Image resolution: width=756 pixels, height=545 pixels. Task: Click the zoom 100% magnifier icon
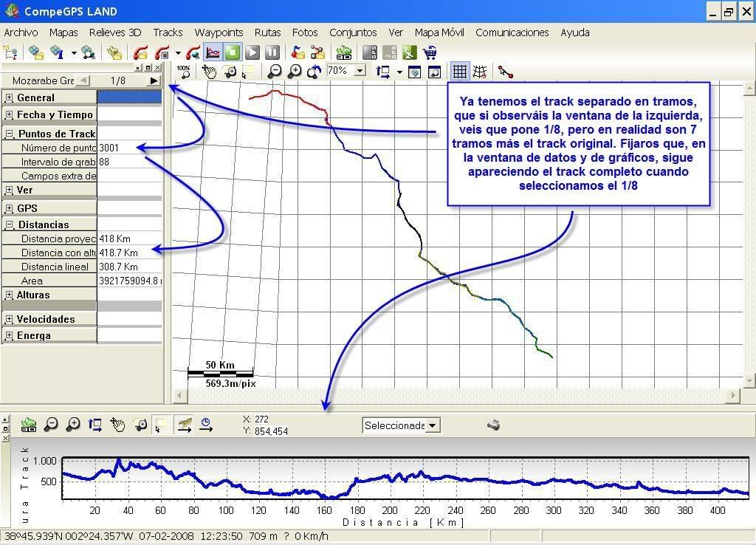pyautogui.click(x=183, y=72)
